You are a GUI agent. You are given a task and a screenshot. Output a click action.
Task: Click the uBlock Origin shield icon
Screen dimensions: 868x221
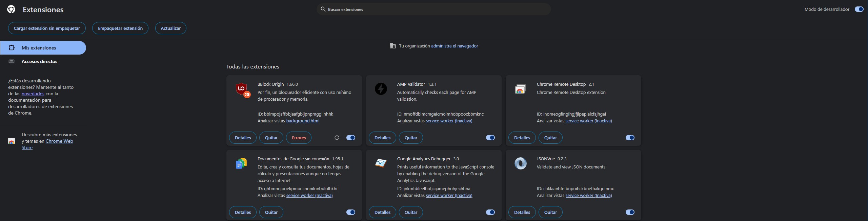point(242,90)
